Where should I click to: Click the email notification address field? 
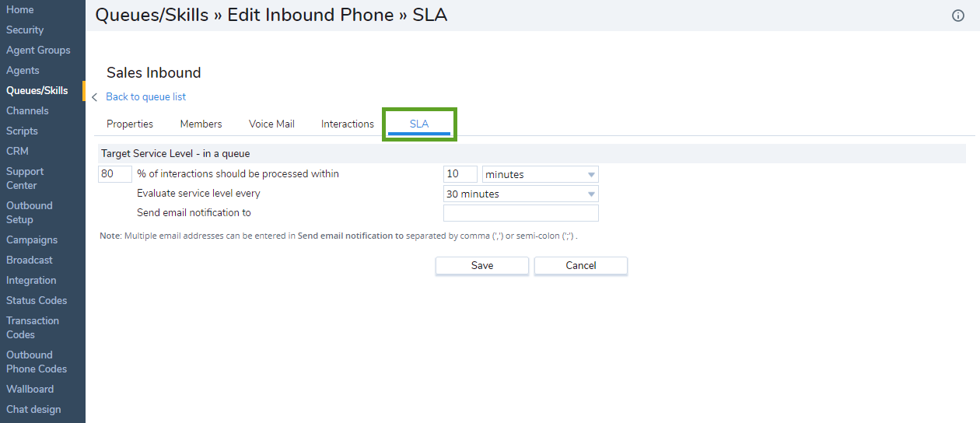pos(521,213)
